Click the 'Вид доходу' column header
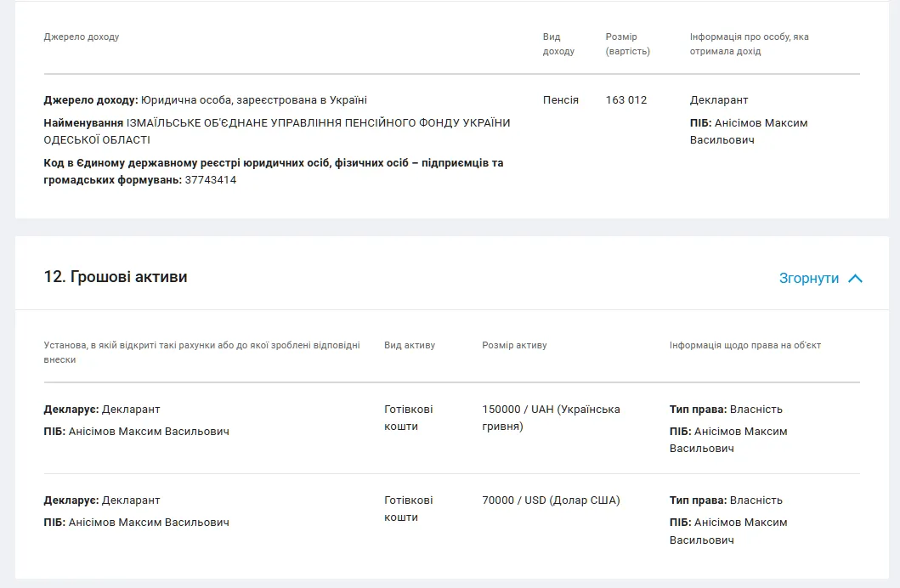This screenshot has width=900, height=588. pos(558,43)
